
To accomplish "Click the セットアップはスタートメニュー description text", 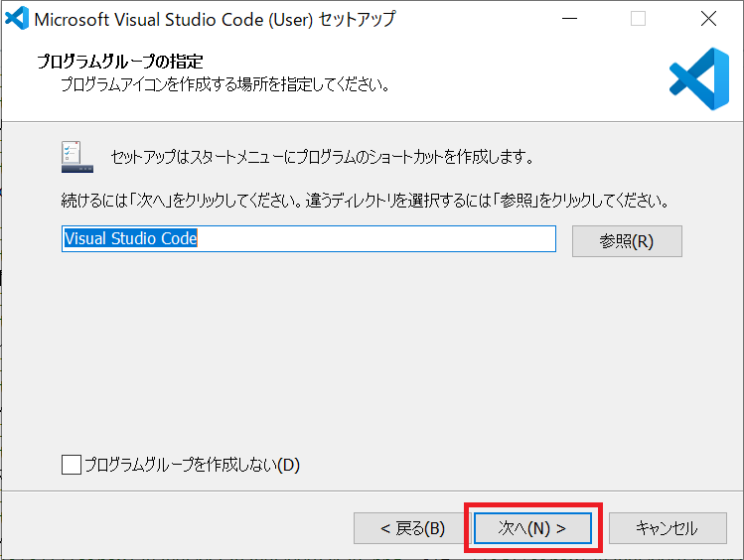I will (322, 157).
